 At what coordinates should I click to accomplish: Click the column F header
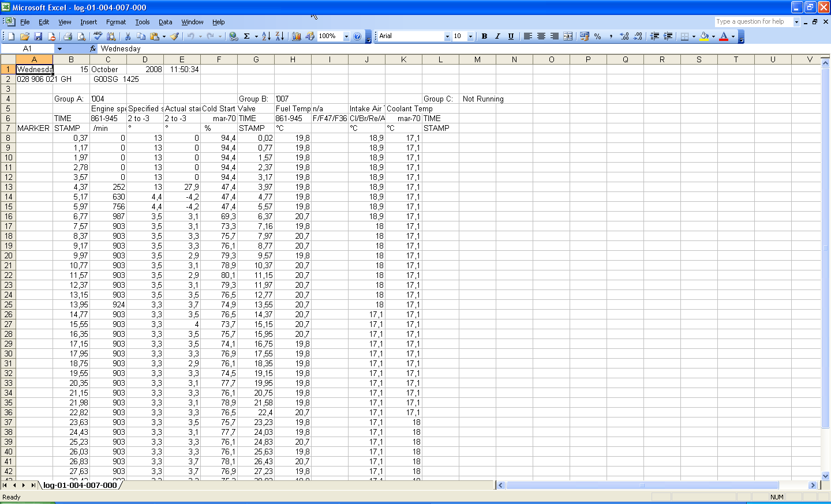(x=219, y=59)
